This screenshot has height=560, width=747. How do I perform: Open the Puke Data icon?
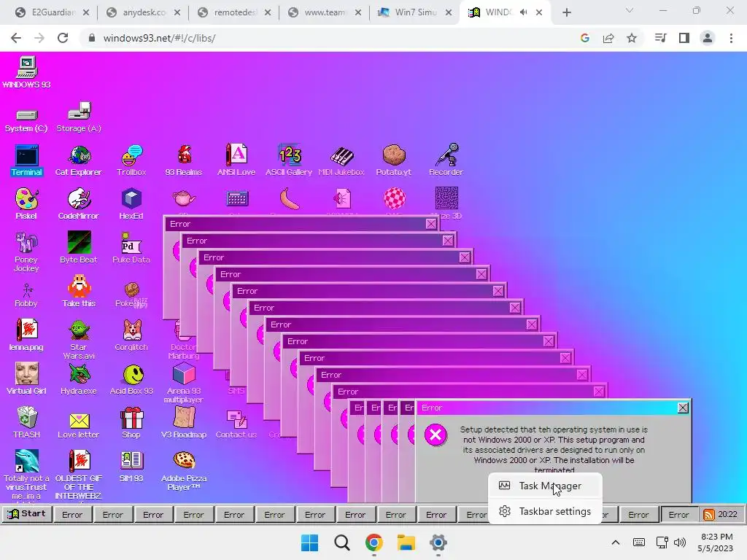[131, 248]
